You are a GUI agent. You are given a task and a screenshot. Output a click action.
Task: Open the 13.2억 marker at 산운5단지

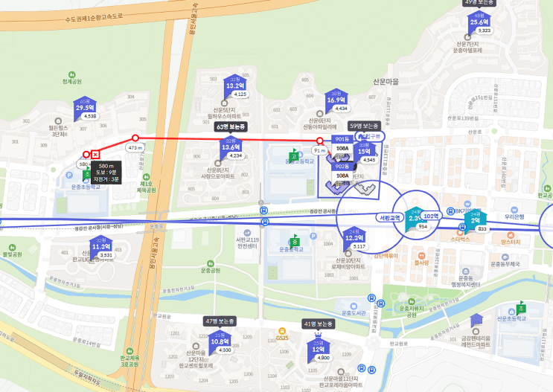[235, 86]
